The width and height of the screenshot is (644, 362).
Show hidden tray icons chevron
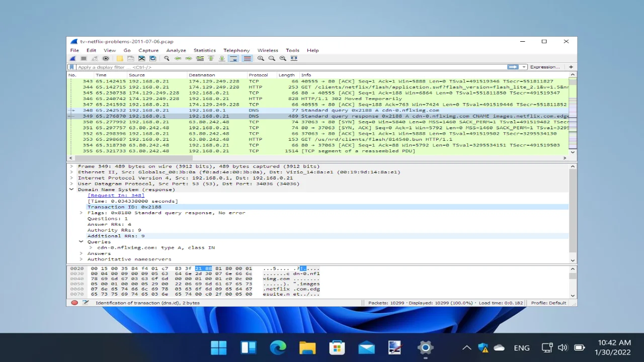tap(467, 347)
